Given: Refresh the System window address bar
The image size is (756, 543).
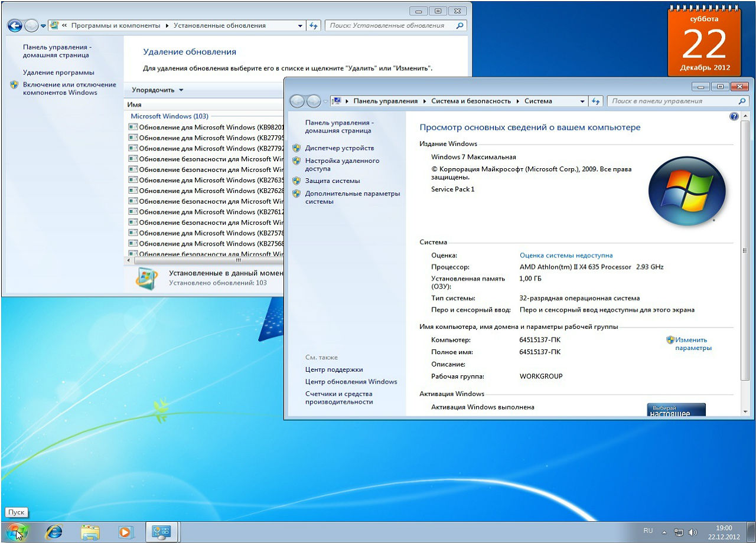Looking at the screenshot, I should coord(596,101).
